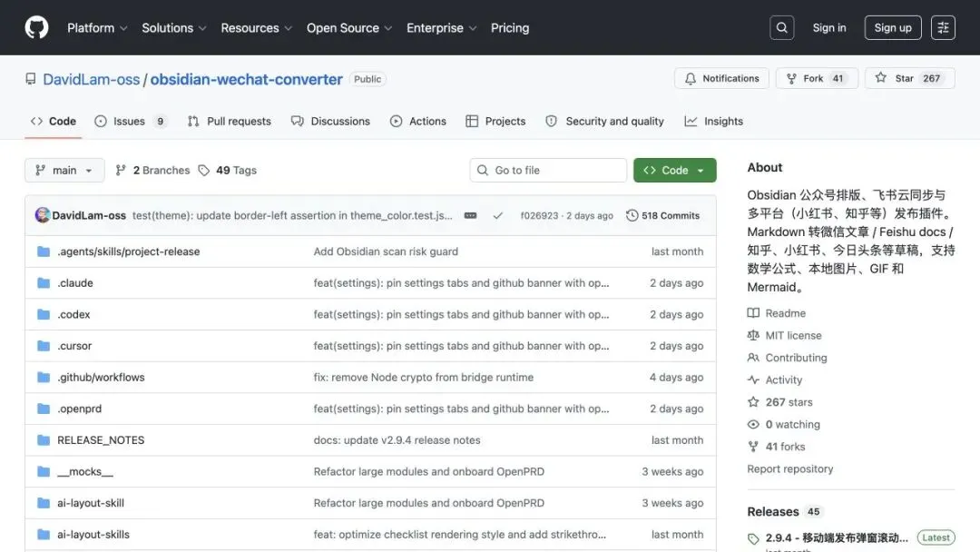
Task: Open commit hash f026923
Action: pyautogui.click(x=539, y=216)
